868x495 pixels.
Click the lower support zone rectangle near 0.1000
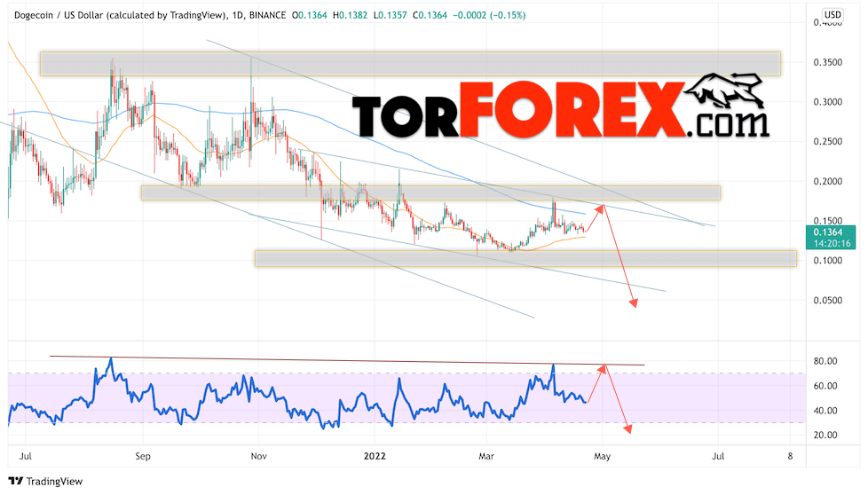tap(525, 258)
